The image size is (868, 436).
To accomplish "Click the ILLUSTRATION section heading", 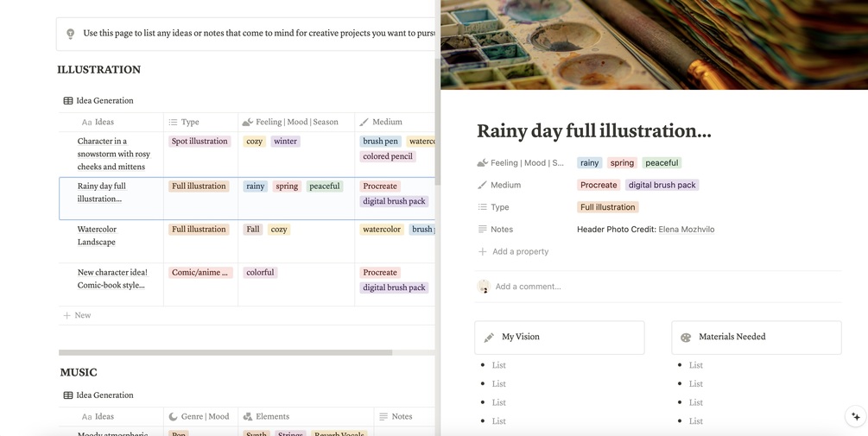I will [x=99, y=70].
